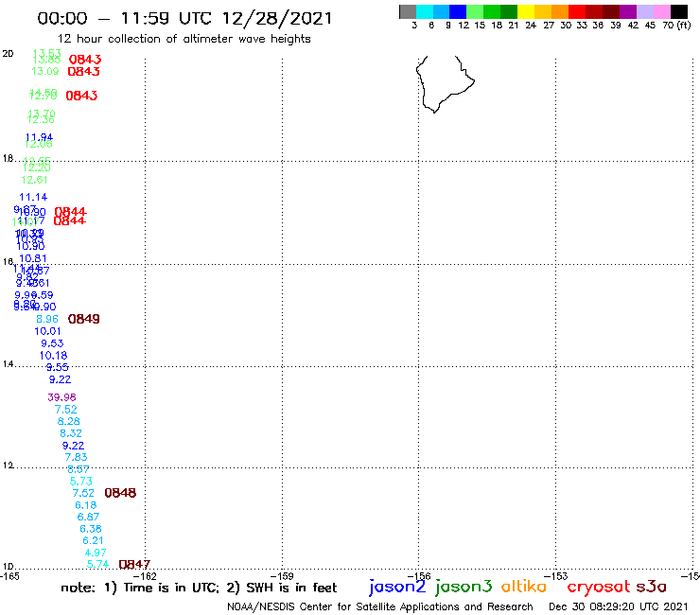Click the 0849 timestamp
Image resolution: width=700 pixels, height=615 pixels.
click(x=84, y=319)
